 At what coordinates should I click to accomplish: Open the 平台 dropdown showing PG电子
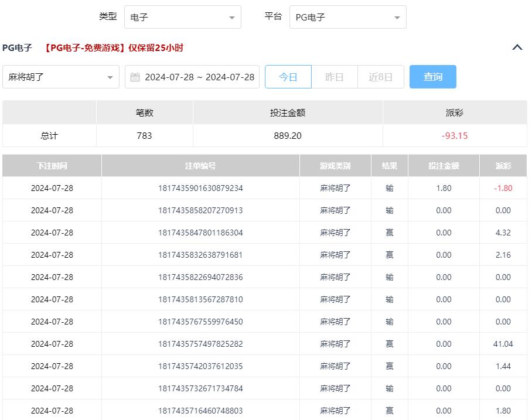[x=347, y=18]
